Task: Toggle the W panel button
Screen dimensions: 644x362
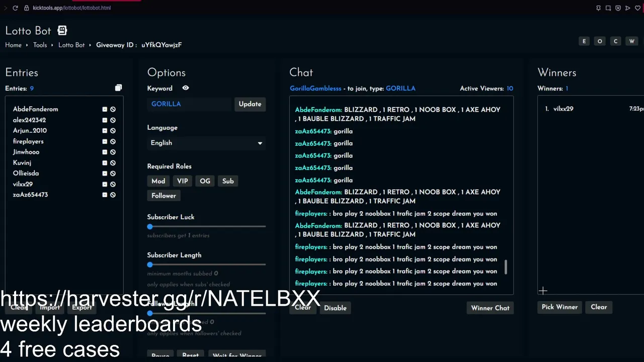Action: pyautogui.click(x=631, y=41)
